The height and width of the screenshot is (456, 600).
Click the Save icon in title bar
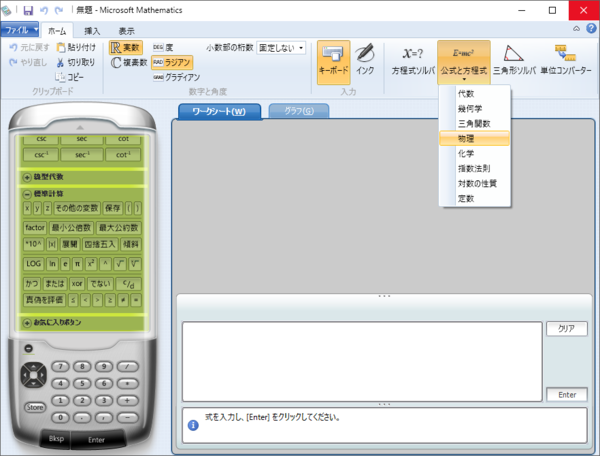pyautogui.click(x=28, y=10)
